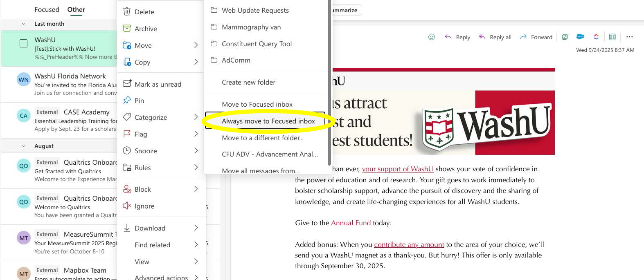Collapse the Last month group
Image resolution: width=644 pixels, height=280 pixels.
(x=23, y=24)
